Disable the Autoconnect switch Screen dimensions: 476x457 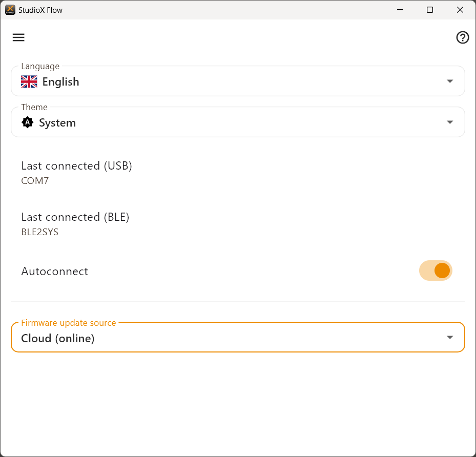[x=436, y=271]
